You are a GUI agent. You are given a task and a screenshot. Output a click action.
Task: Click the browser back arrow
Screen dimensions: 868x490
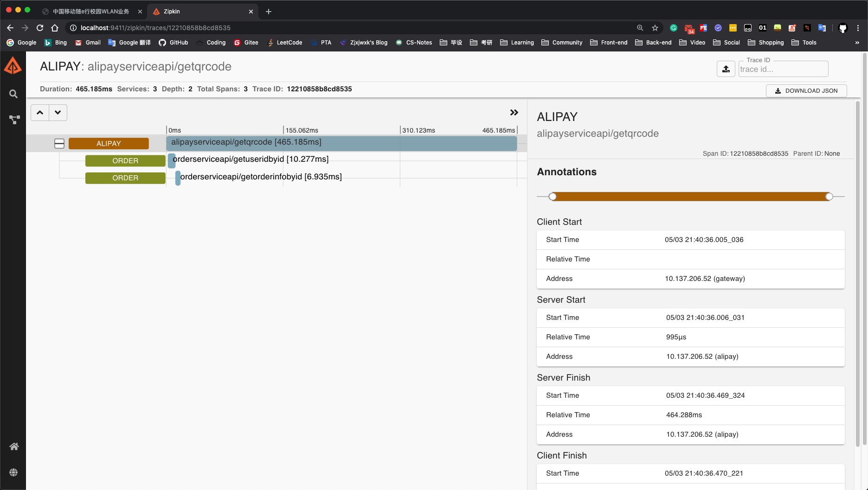[10, 28]
